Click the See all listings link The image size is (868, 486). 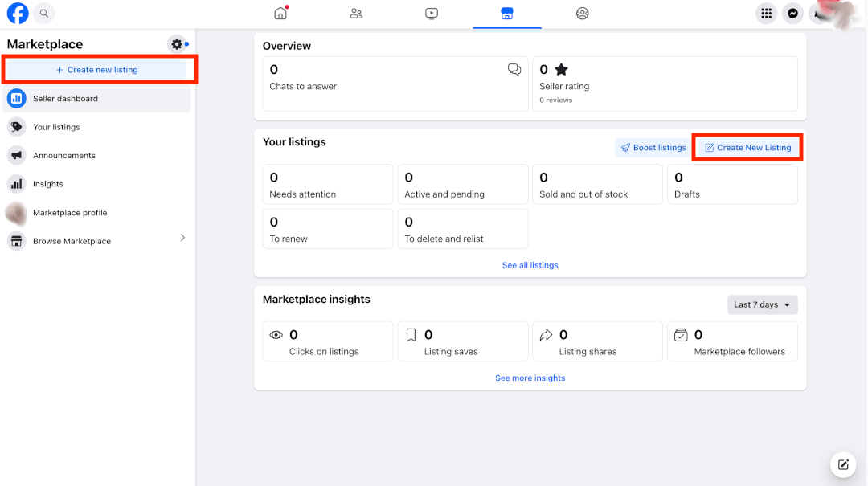530,265
